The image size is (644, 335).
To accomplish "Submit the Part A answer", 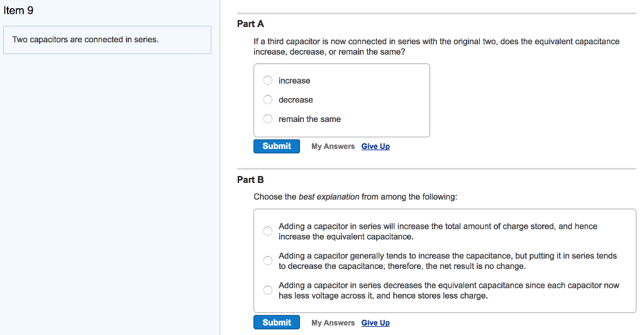I will 277,146.
